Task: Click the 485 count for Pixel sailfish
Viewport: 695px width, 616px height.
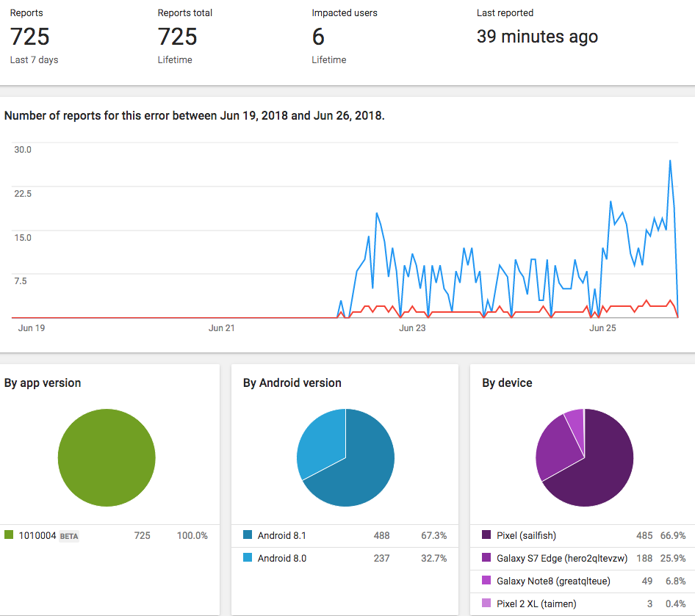Action: (x=644, y=535)
